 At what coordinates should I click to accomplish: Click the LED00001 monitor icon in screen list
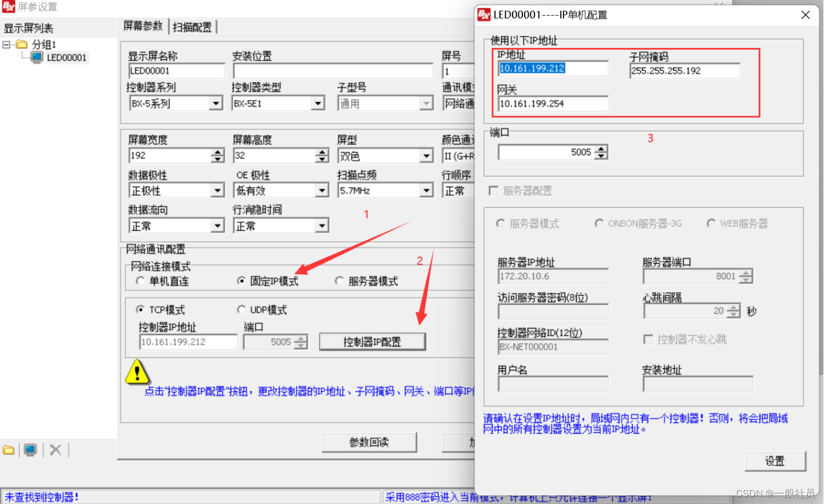pos(37,57)
